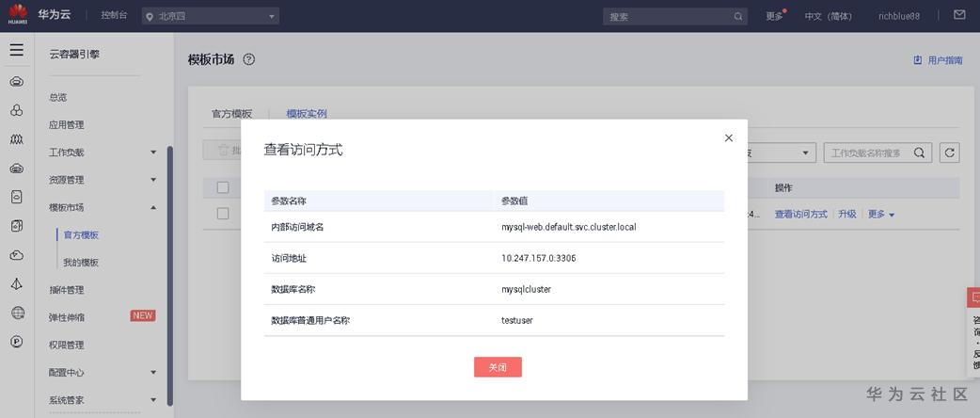Open the 更多 dropdown in the instance row

pos(881,214)
